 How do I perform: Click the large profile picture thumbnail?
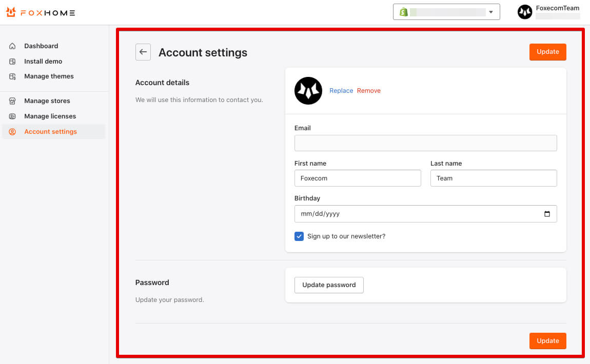click(x=308, y=91)
